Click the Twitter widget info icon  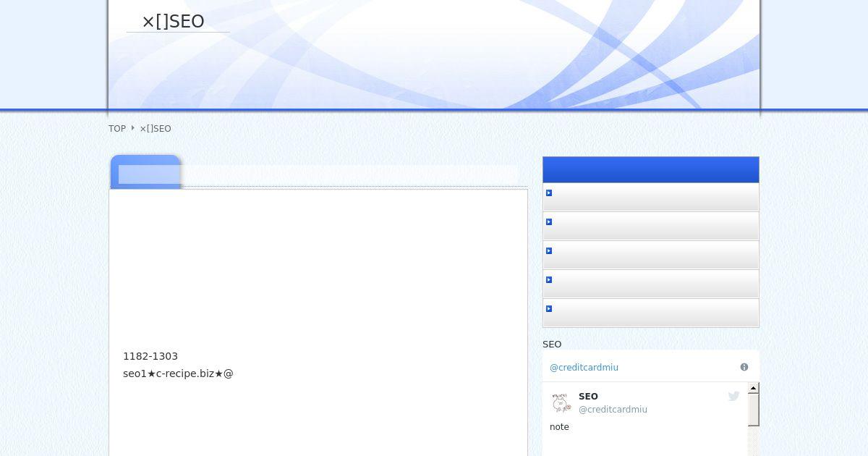pos(744,367)
